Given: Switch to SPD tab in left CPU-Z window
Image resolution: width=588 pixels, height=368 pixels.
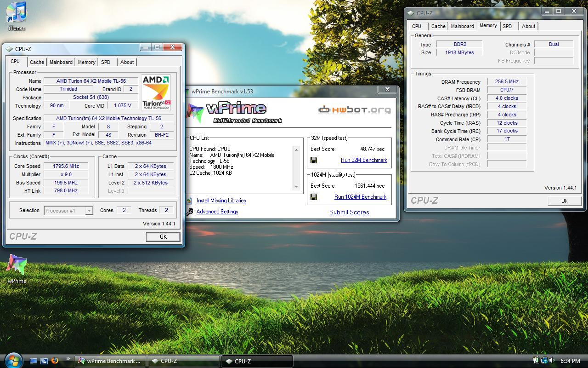Looking at the screenshot, I should click(x=106, y=63).
